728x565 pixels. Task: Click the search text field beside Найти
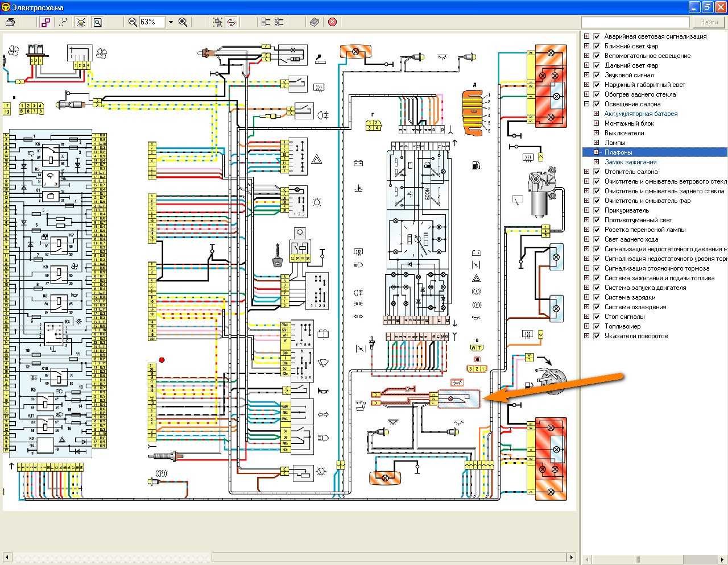(635, 22)
